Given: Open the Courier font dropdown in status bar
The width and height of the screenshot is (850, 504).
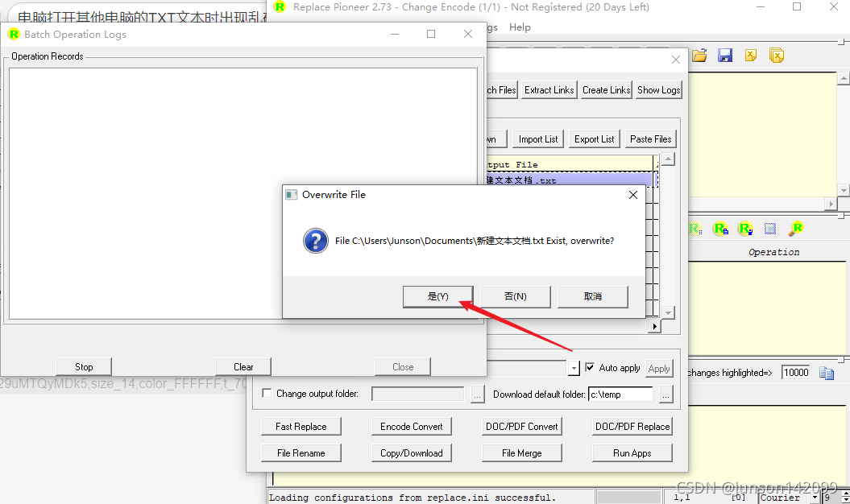Looking at the screenshot, I should pyautogui.click(x=815, y=498).
